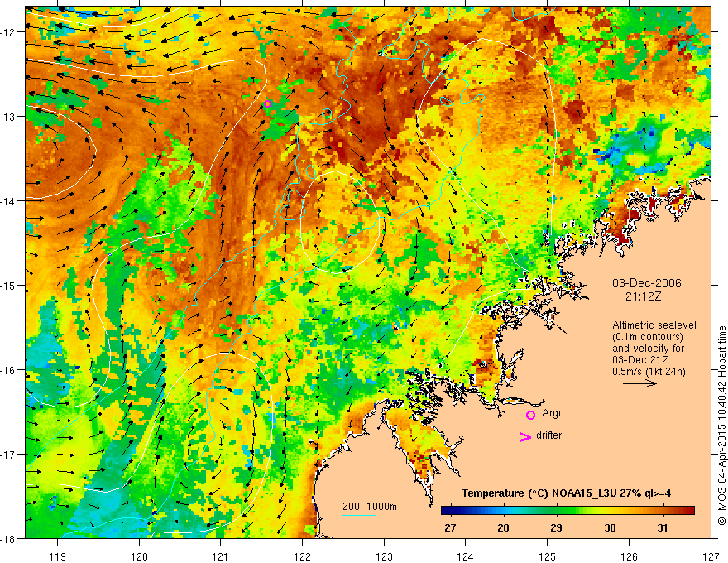Click the '31' color bar tick label
This screenshot has height=563, width=728.
click(x=663, y=528)
